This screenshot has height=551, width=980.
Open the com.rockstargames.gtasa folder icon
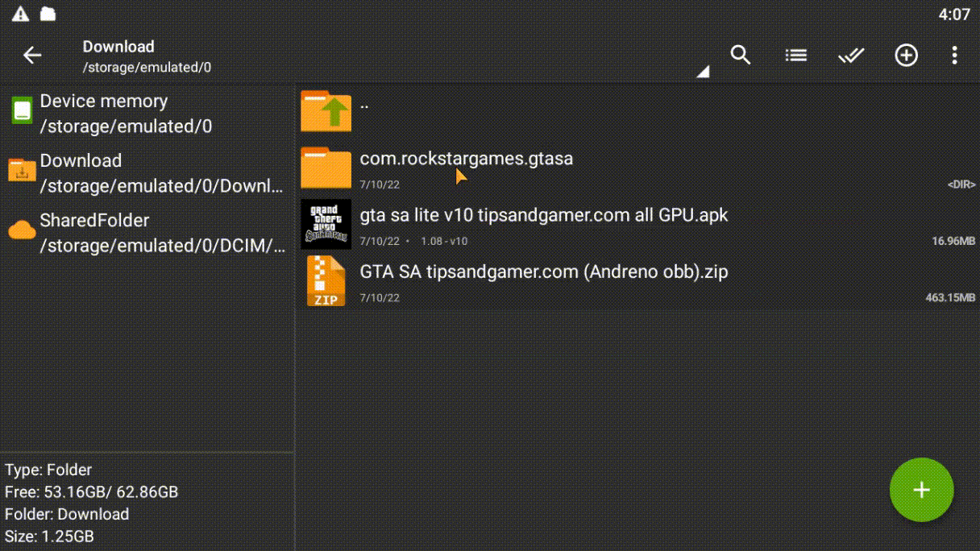[x=326, y=167]
